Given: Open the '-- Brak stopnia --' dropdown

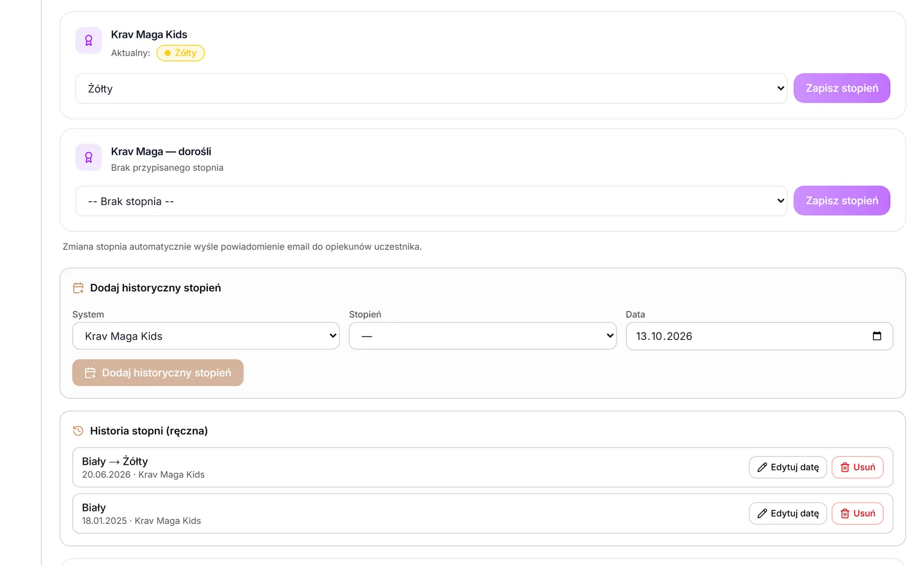Looking at the screenshot, I should pyautogui.click(x=431, y=201).
